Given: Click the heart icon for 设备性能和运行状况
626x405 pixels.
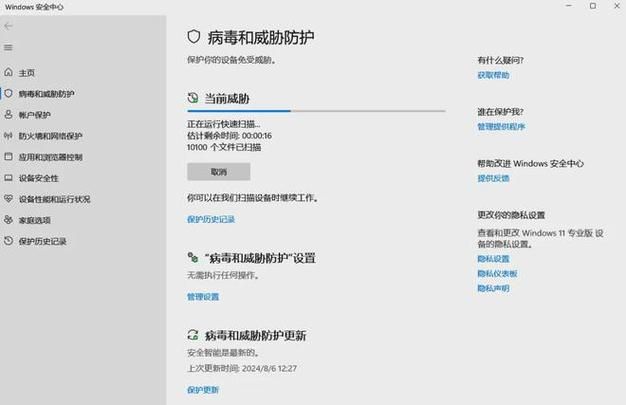Looking at the screenshot, I should pos(8,199).
